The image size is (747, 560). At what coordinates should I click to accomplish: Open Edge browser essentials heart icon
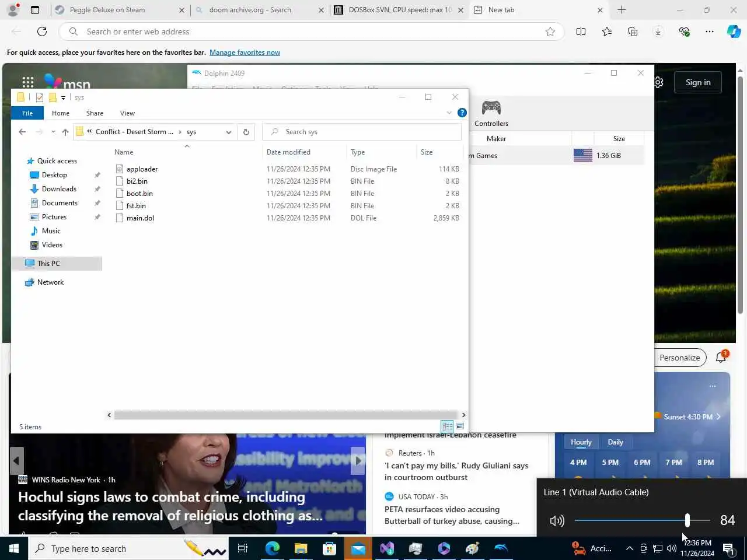point(684,32)
